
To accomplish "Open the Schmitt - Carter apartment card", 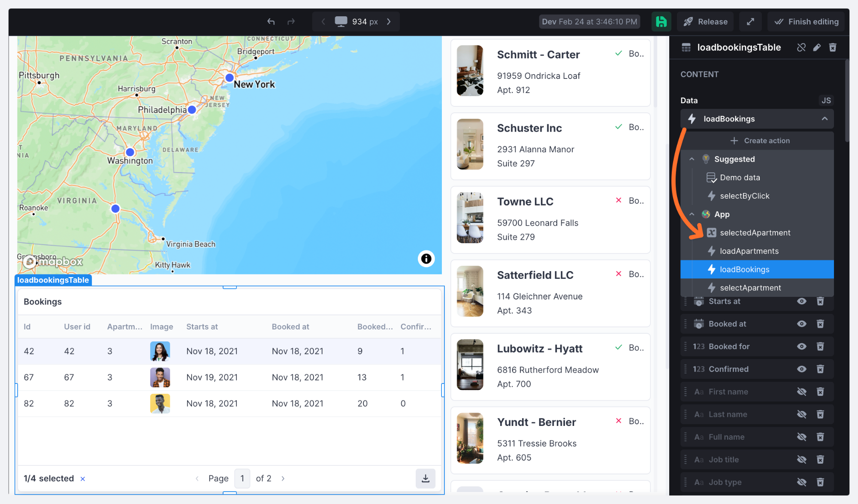I will point(550,72).
